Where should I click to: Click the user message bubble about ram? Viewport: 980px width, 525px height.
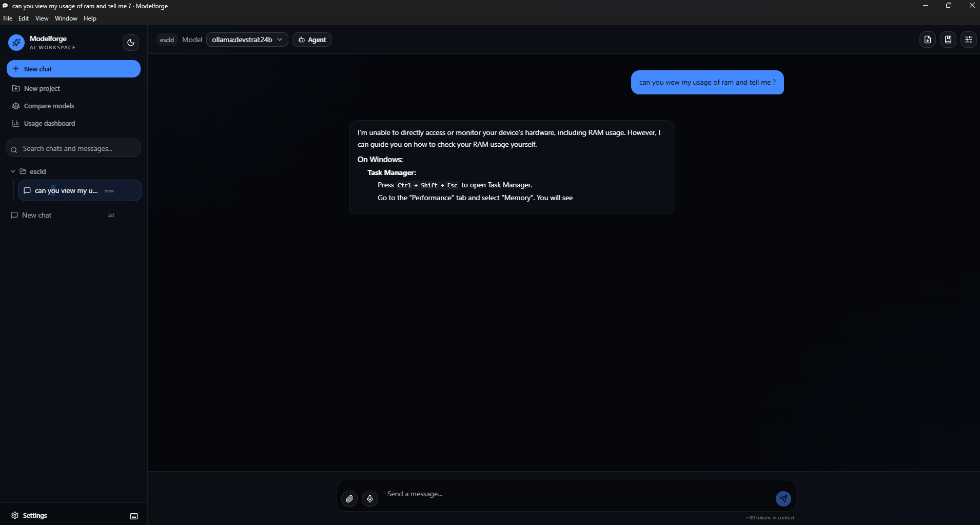coord(708,82)
